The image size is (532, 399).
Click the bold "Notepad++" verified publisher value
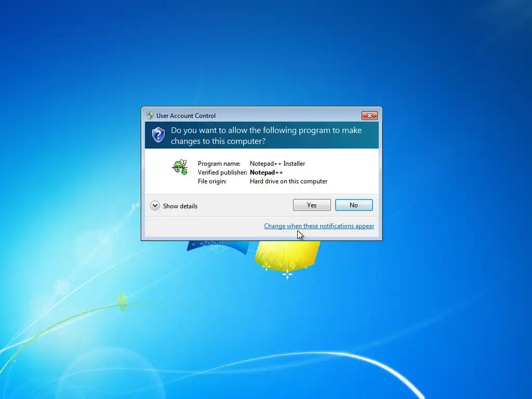point(267,172)
